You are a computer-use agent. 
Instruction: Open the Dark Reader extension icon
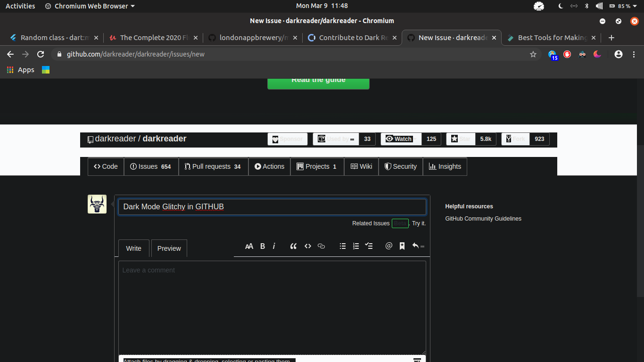point(583,54)
